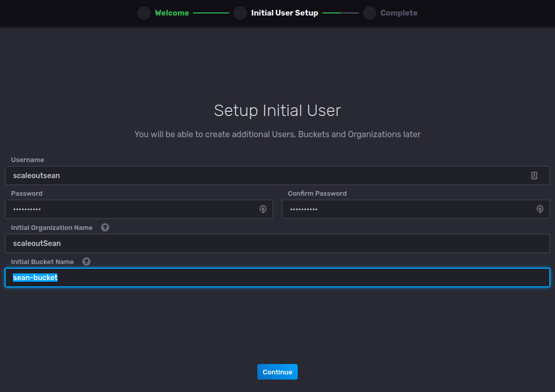Click the Username input field

tap(277, 176)
